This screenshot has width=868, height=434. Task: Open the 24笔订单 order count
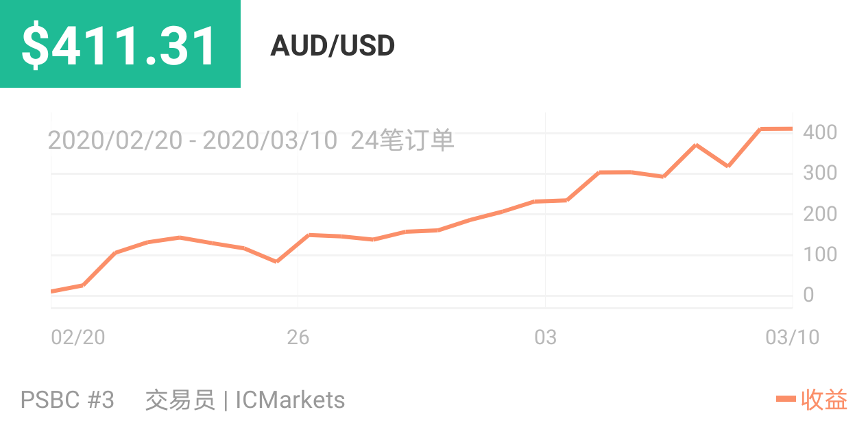point(402,141)
